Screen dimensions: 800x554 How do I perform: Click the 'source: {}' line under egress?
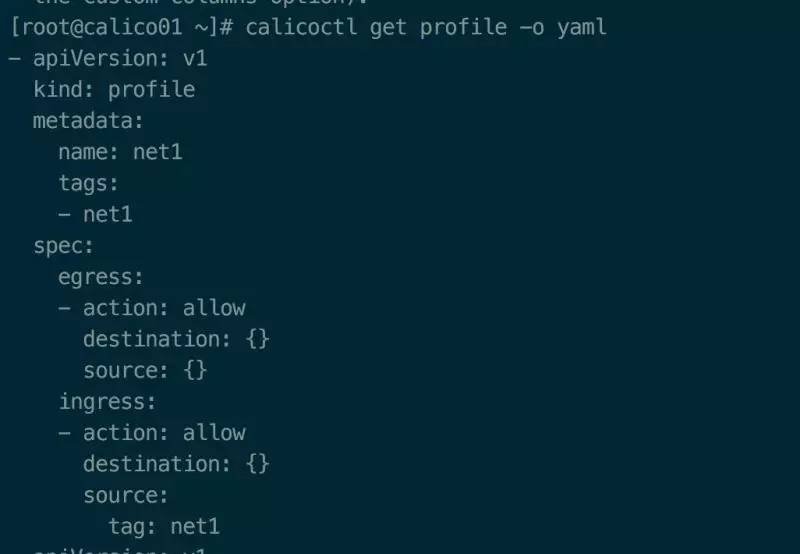pos(145,370)
